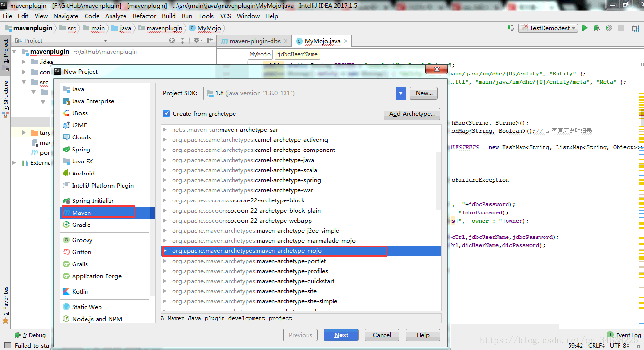Collapse mavenplugin root in project tree
This screenshot has height=350, width=644.
(x=14, y=52)
